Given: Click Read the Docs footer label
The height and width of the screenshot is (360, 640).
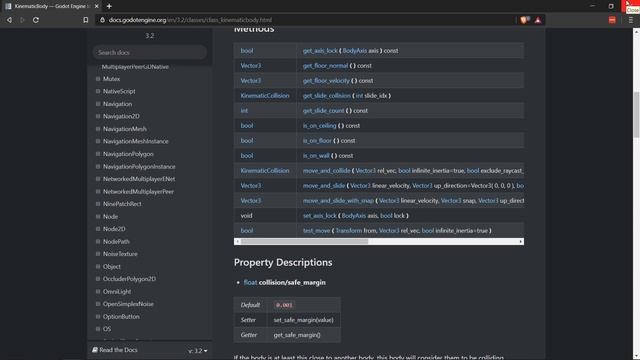Looking at the screenshot, I should pos(118,350).
